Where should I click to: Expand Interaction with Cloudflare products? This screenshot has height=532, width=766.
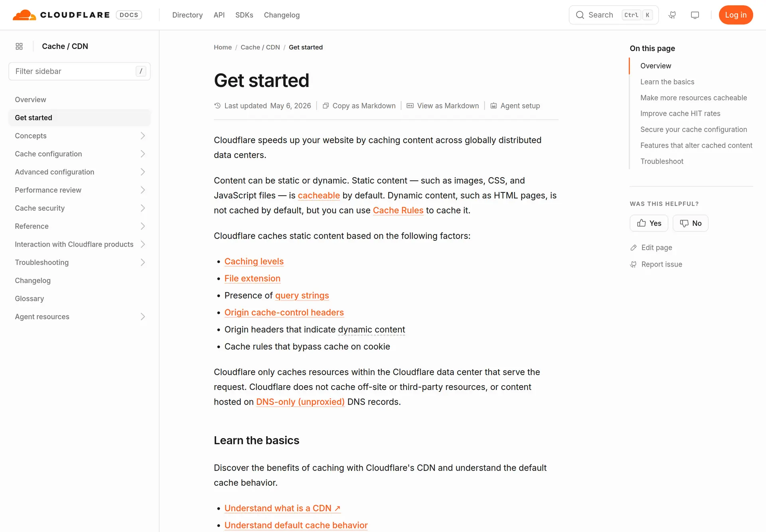(x=143, y=244)
